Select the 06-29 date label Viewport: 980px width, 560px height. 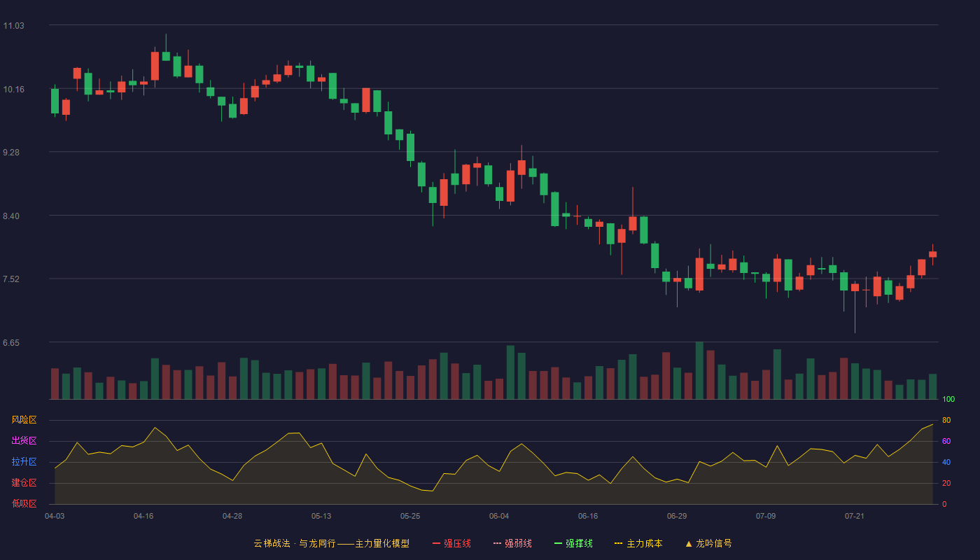click(x=677, y=516)
